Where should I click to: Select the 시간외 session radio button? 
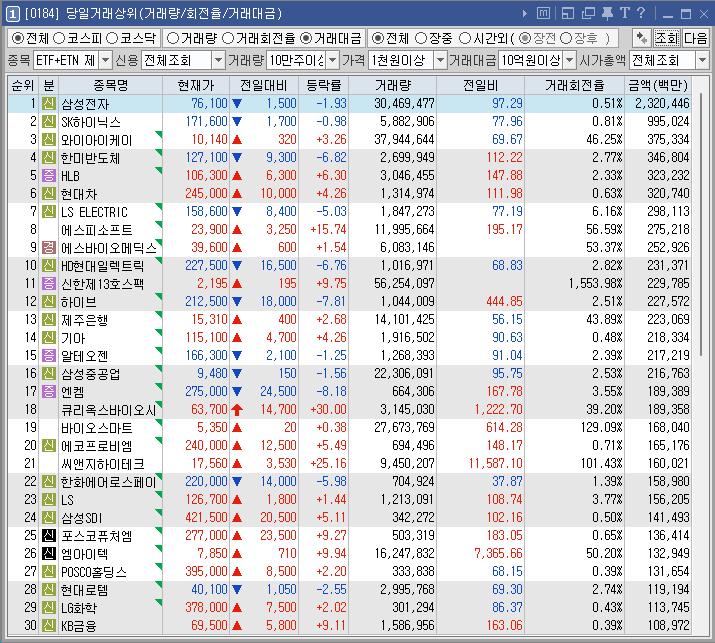pyautogui.click(x=465, y=38)
